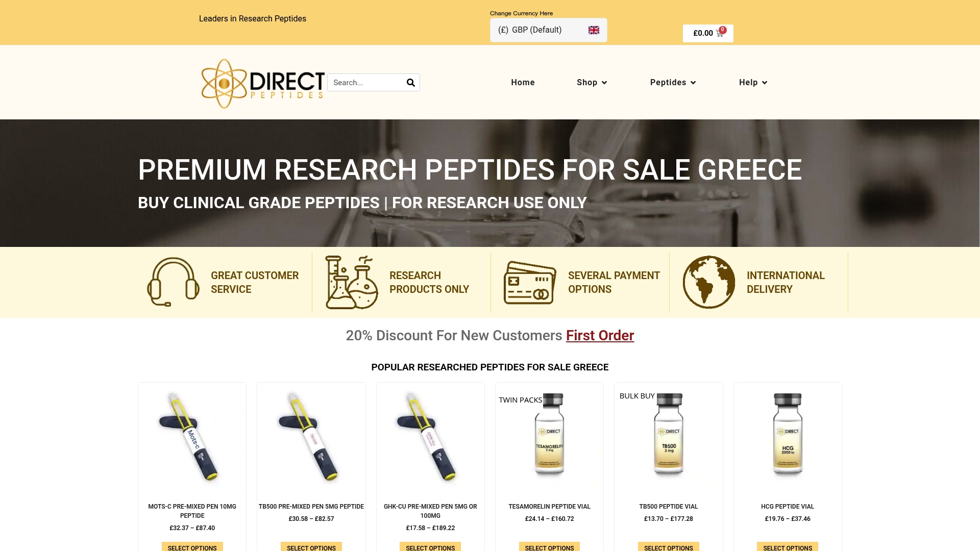The image size is (980, 551).
Task: Click the Popular Researched Peptides heading
Action: [x=489, y=367]
